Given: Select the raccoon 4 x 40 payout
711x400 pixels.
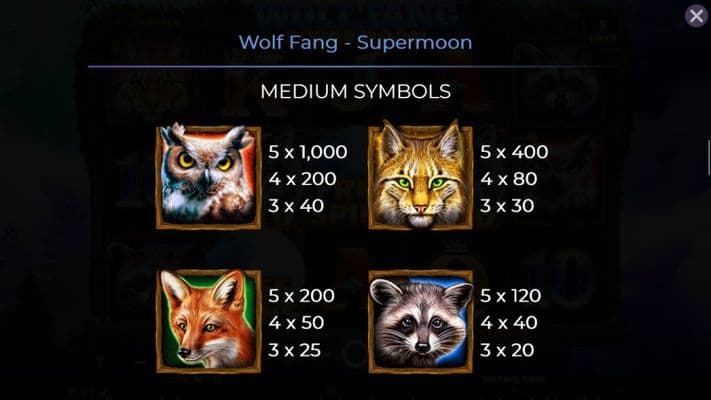Looking at the screenshot, I should (x=509, y=323).
